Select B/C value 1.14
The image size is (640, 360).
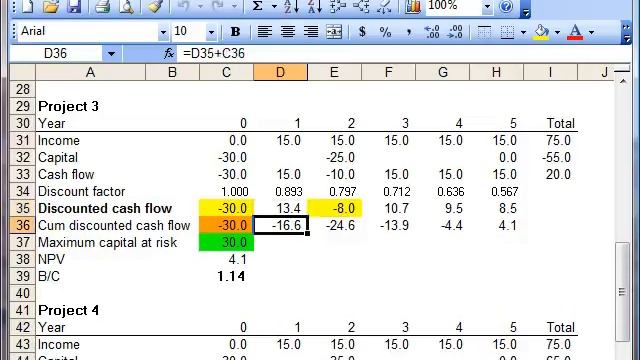[226, 276]
